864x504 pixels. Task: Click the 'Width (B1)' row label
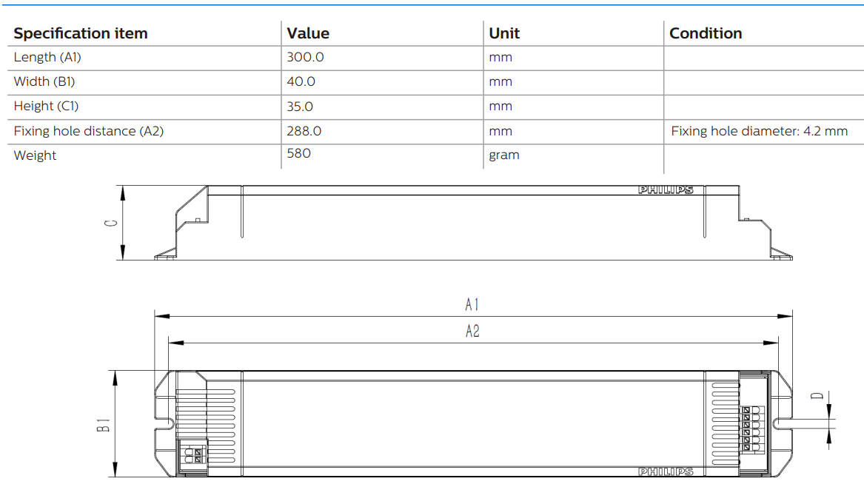tap(44, 81)
